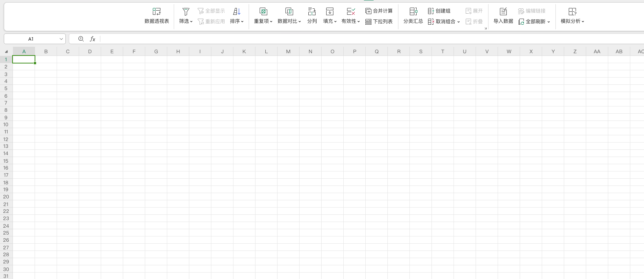This screenshot has height=279, width=644.
Task: Expand the 筛选 dropdown arrow
Action: click(x=191, y=21)
